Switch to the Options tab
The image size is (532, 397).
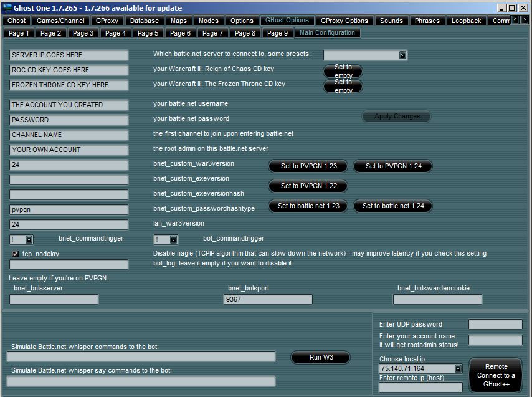coord(242,21)
